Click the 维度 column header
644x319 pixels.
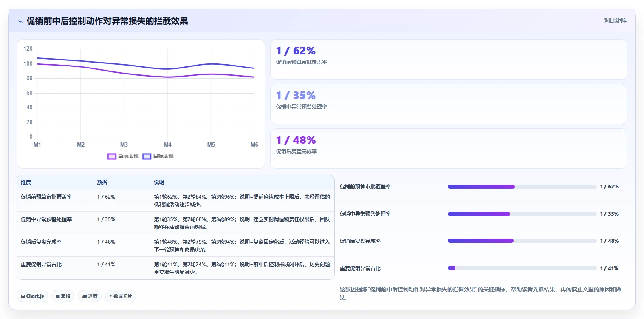tap(26, 182)
